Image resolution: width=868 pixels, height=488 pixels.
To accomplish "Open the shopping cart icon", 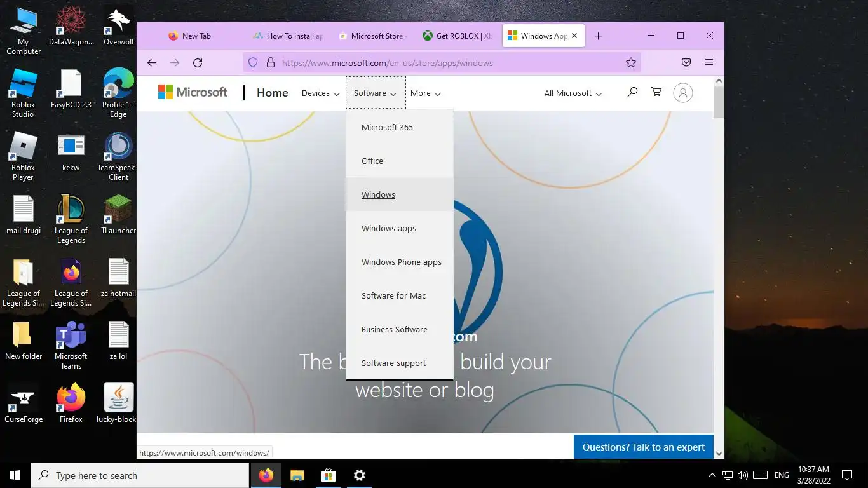I will click(656, 92).
